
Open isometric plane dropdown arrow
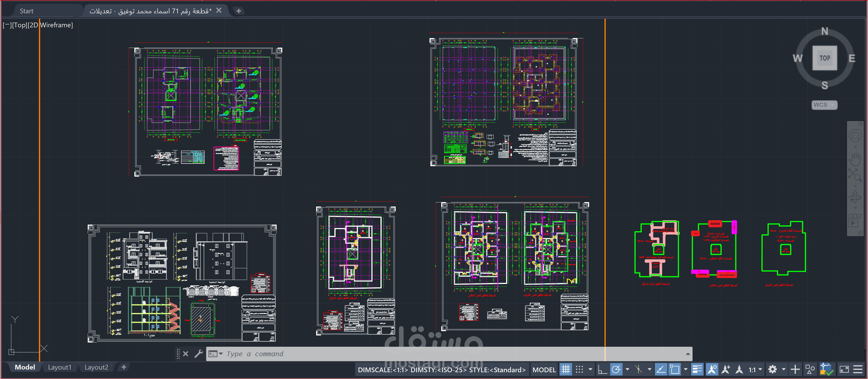click(x=649, y=370)
